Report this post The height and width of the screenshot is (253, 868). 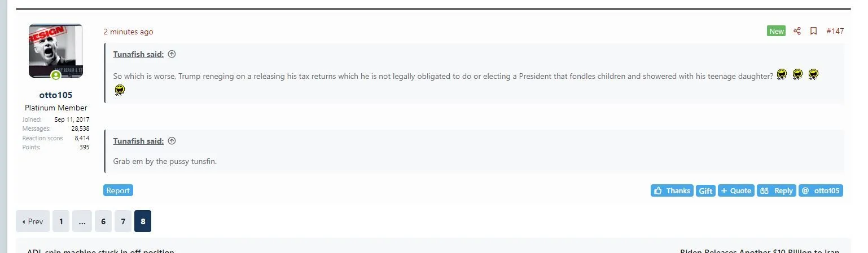coord(118,190)
